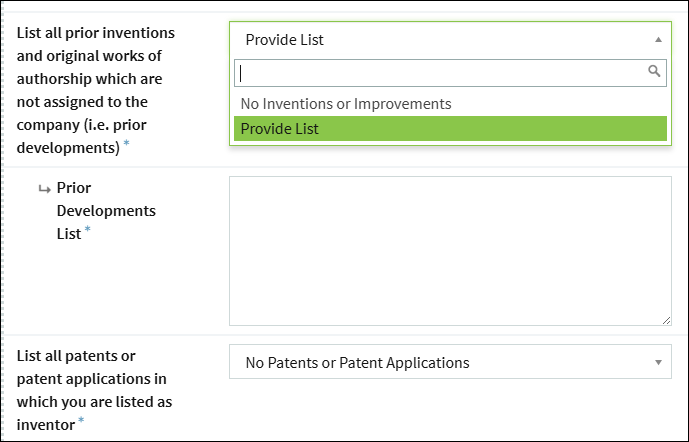Click the 'List all prior inventions' label
The image size is (689, 442).
point(96,90)
